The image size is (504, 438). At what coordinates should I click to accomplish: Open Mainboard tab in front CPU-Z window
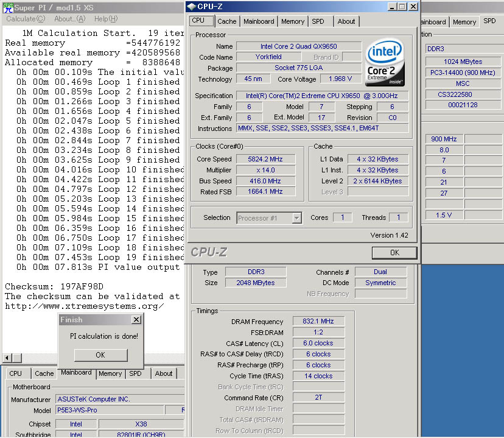pos(259,21)
